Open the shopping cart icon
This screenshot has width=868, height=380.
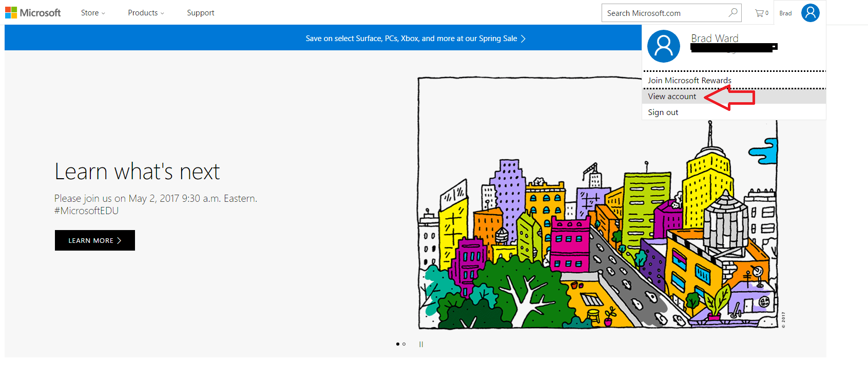tap(761, 13)
